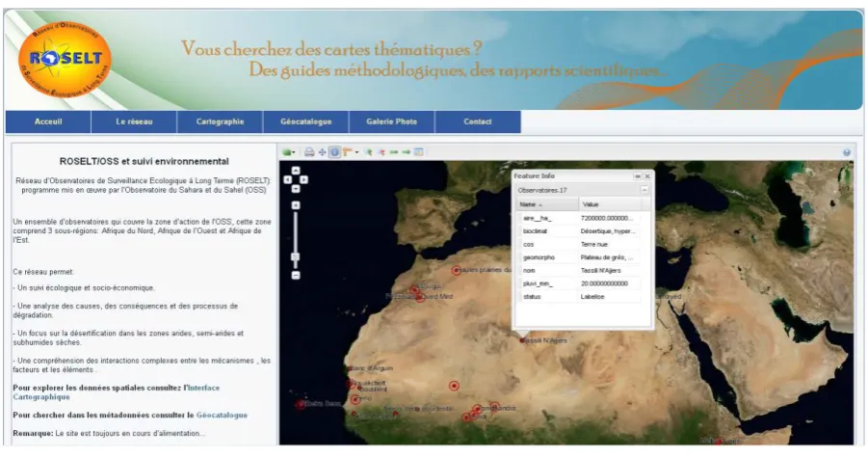This screenshot has width=868, height=457.
Task: Click the zoom to full extent icon
Action: point(419,152)
